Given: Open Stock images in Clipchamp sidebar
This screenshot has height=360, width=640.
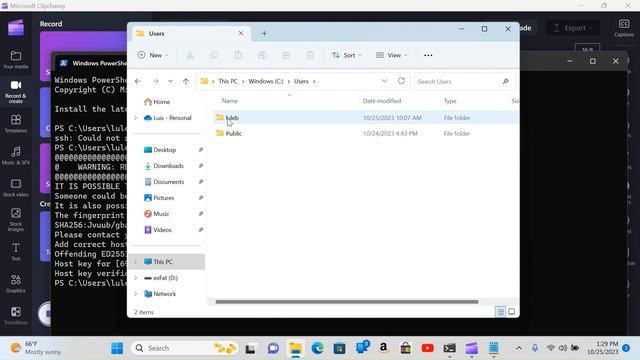Looking at the screenshot, I should pos(16,220).
